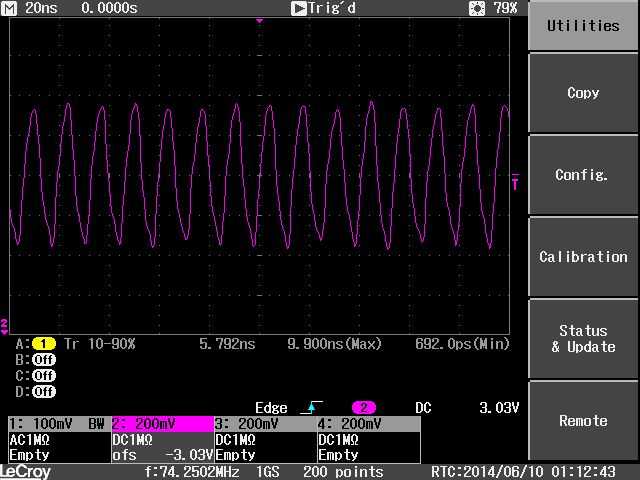Select channel 4 200mV tab
The width and height of the screenshot is (640, 480).
click(x=369, y=424)
